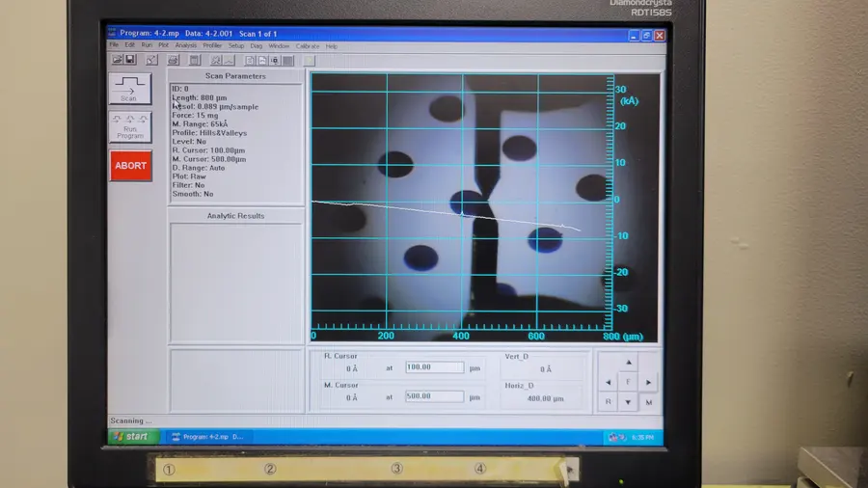Image resolution: width=868 pixels, height=488 pixels.
Task: Click the Windows start button
Action: click(x=133, y=436)
